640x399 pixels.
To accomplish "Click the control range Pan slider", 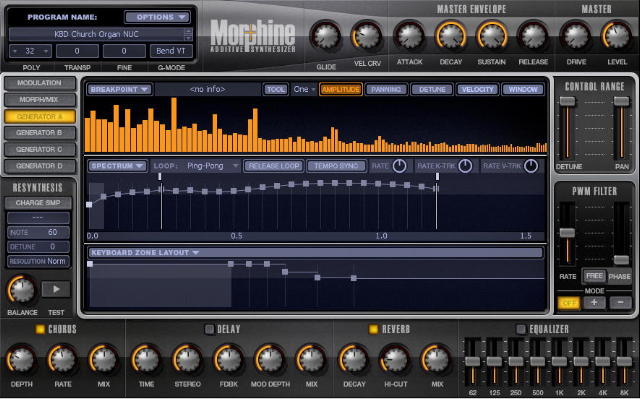I will click(621, 102).
